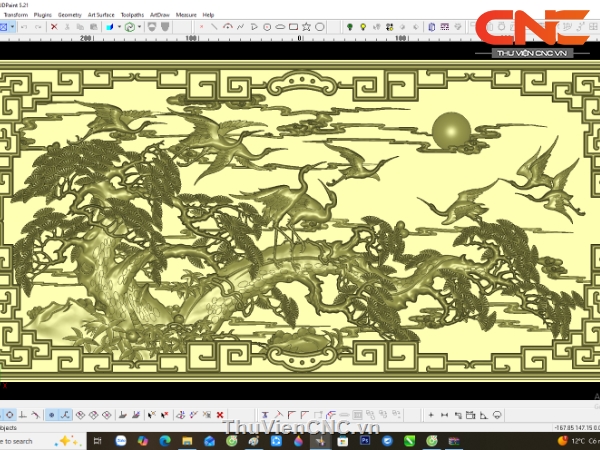Screen dimensions: 600x450
Task: Select the rectangle drawing tool
Action: (x=294, y=27)
